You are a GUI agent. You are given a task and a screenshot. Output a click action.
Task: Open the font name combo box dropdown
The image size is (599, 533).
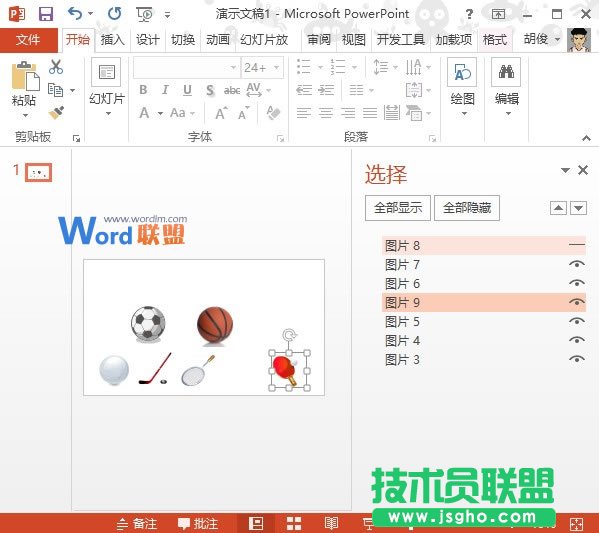(x=233, y=68)
